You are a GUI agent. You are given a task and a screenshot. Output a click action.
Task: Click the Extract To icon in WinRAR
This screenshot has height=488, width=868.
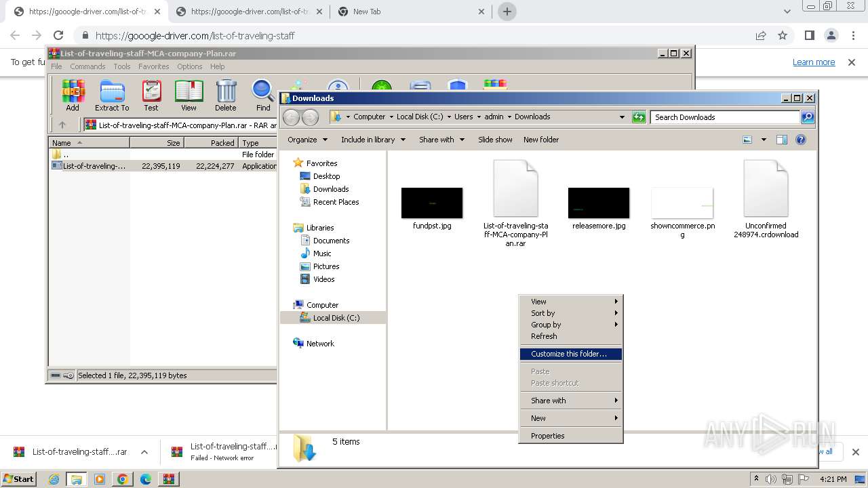coord(112,95)
